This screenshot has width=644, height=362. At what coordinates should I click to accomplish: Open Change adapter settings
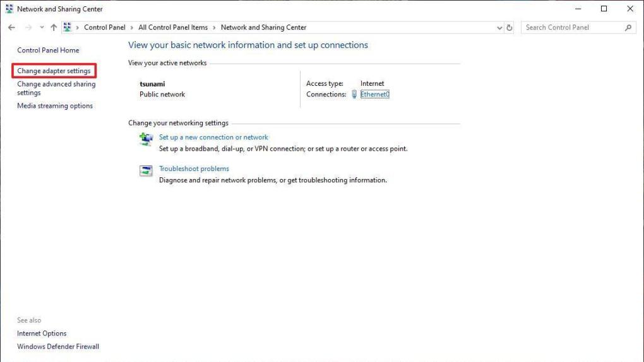pos(54,71)
